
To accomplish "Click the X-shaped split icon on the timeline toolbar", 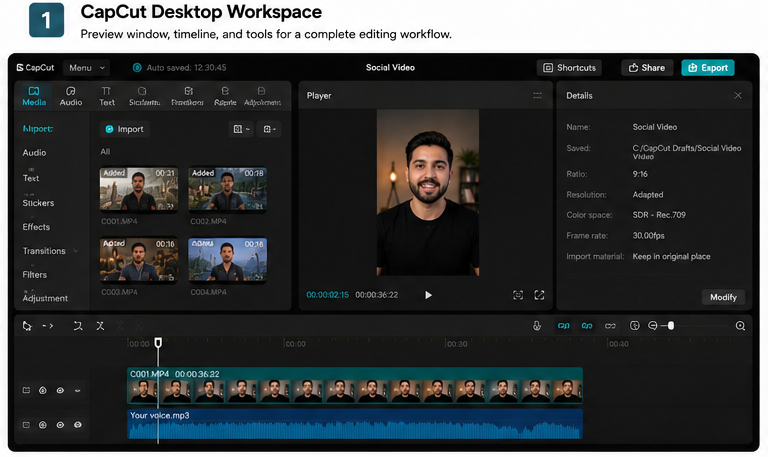I will tap(100, 326).
